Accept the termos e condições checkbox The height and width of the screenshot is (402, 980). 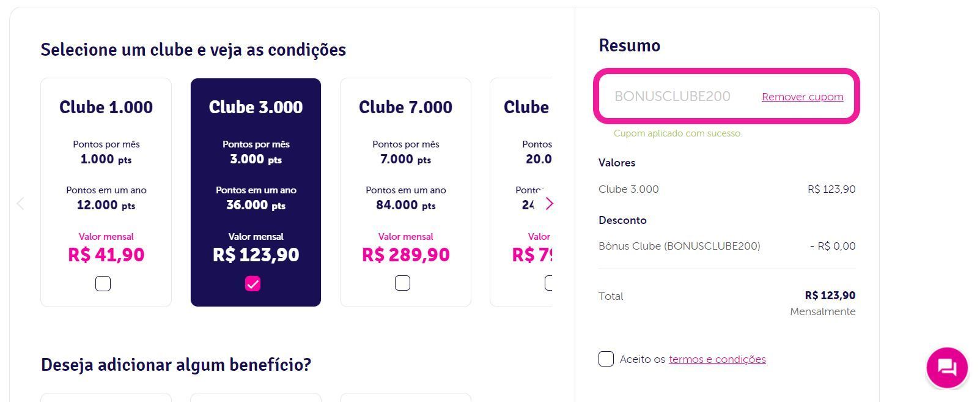click(x=606, y=359)
